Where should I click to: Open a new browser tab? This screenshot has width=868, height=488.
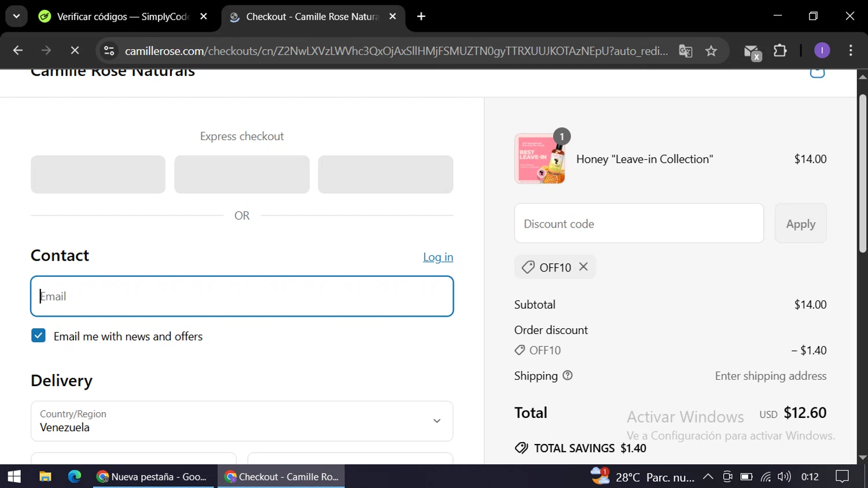coord(421,16)
